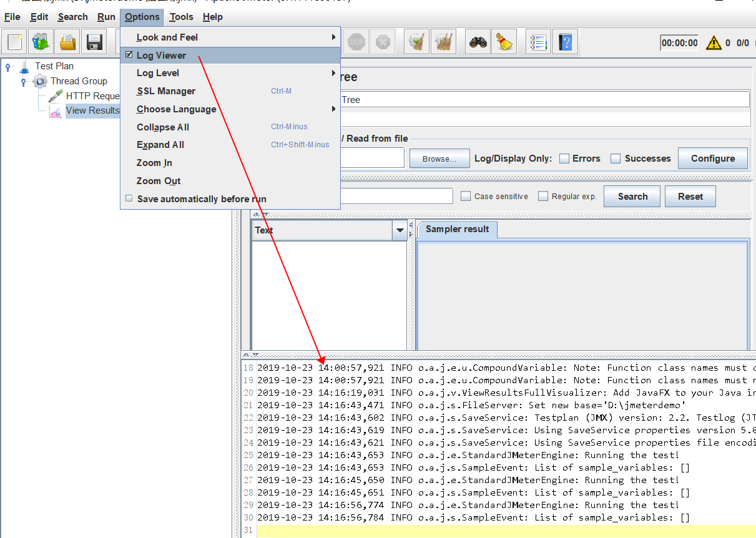
Task: Click empty highlighted log line 31
Action: (506, 531)
